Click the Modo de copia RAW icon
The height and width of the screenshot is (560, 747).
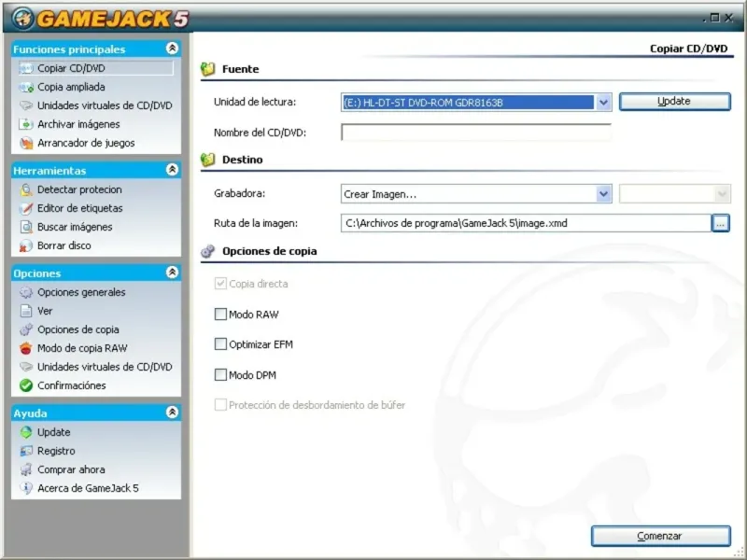tap(26, 348)
